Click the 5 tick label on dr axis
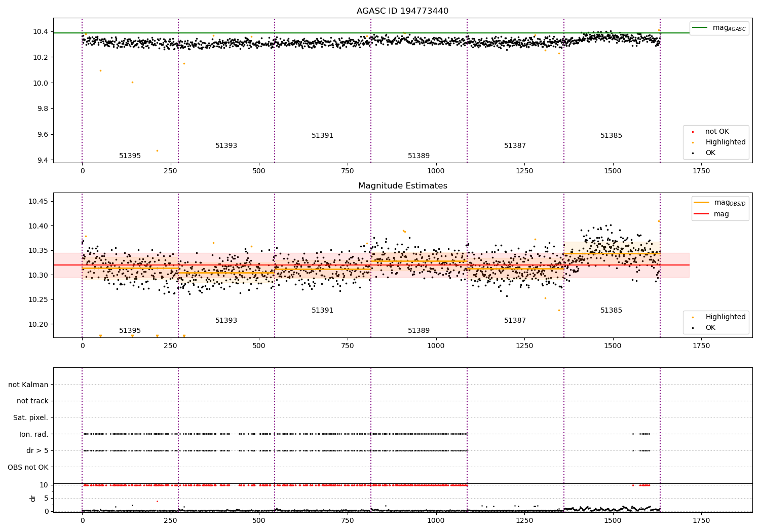The width and height of the screenshot is (760, 532). click(46, 499)
